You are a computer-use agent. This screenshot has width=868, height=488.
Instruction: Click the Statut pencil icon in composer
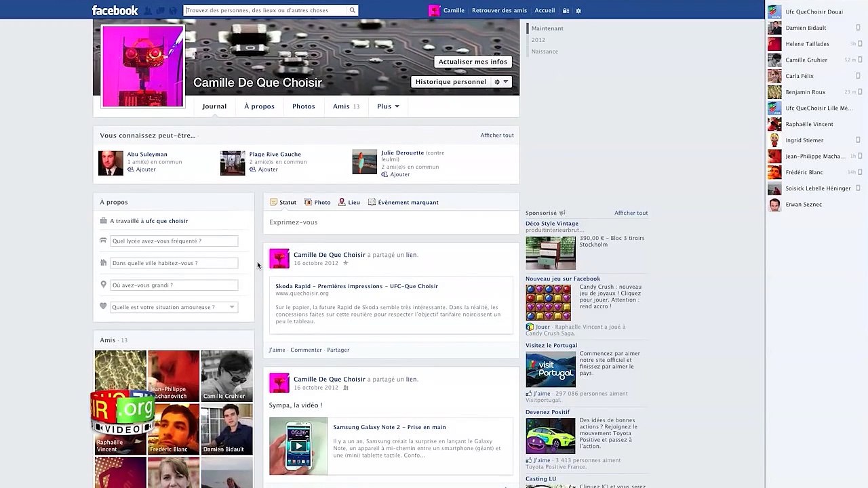pyautogui.click(x=274, y=202)
